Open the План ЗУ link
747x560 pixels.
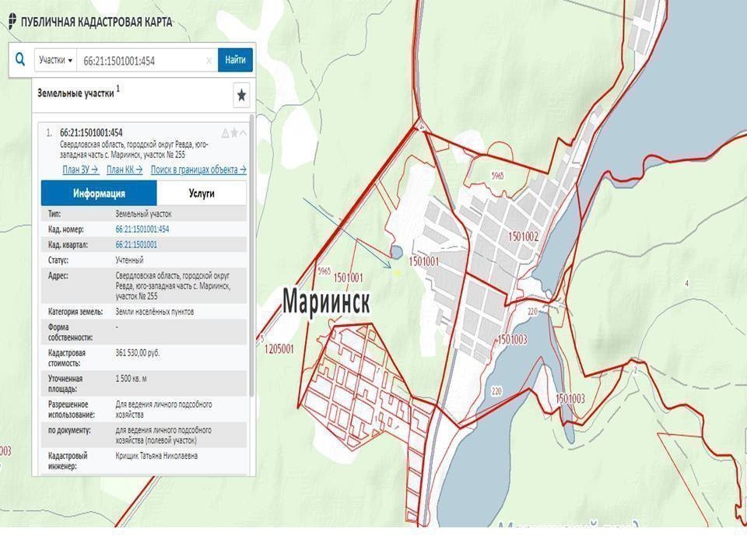tap(80, 170)
